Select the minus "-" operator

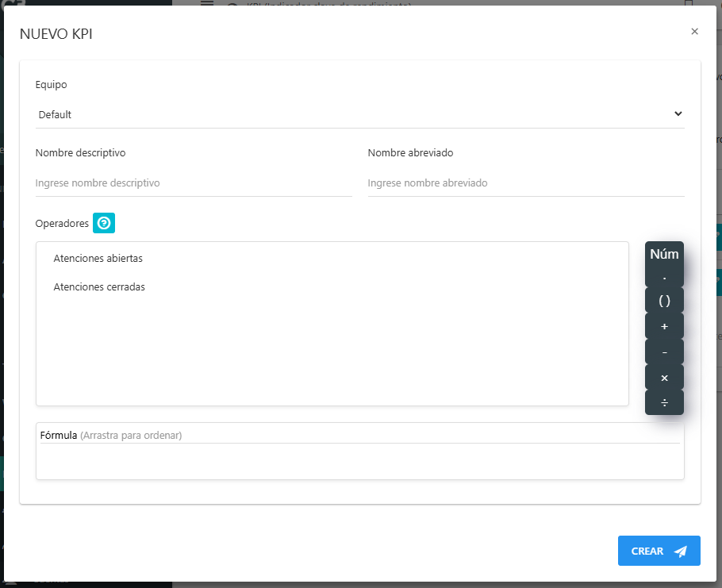(664, 352)
